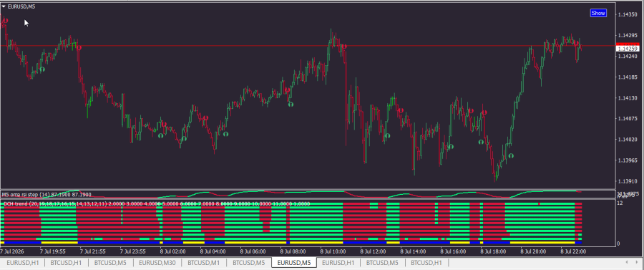
Task: Click the 12 scale value of DCH trend
Action: tap(620, 203)
